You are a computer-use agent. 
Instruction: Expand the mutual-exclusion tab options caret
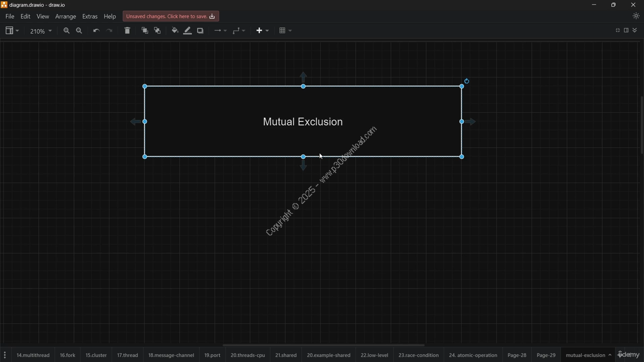pyautogui.click(x=610, y=355)
